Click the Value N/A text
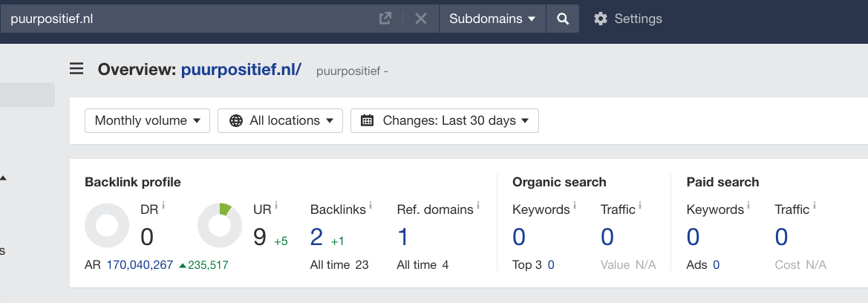 click(628, 265)
